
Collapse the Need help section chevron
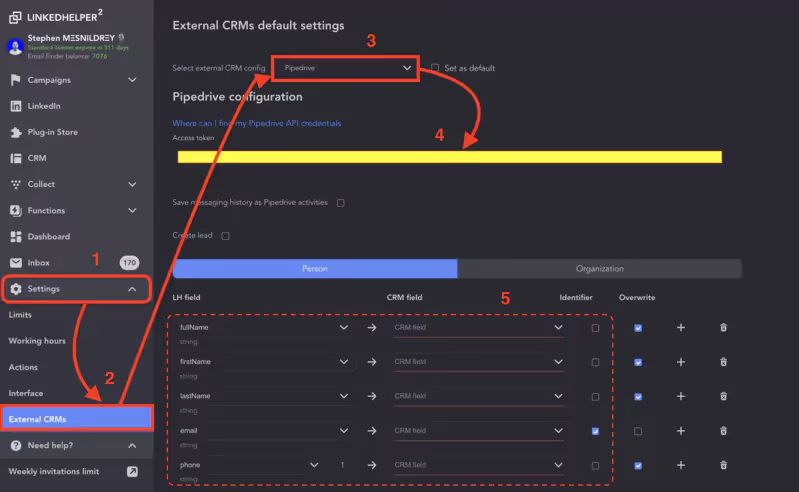click(132, 446)
